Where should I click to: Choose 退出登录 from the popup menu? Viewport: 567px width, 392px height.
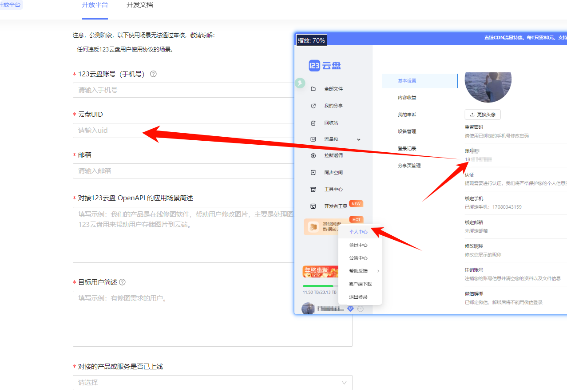point(360,297)
